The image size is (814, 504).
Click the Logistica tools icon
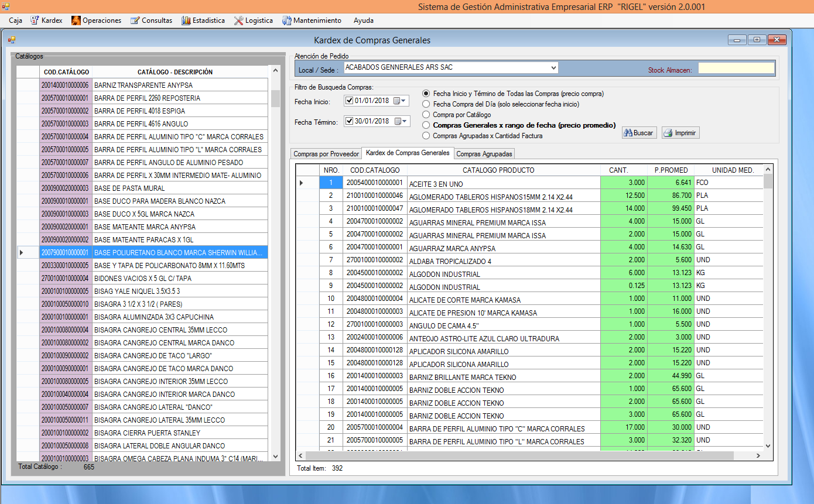(238, 20)
